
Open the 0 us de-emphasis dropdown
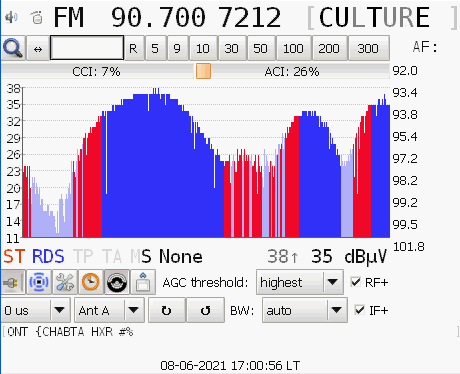(x=35, y=310)
